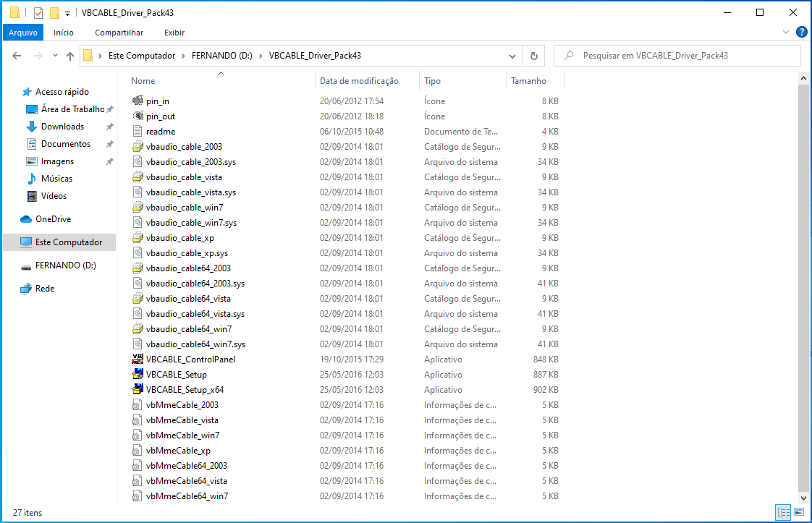Open the Exibir tab

pos(174,32)
